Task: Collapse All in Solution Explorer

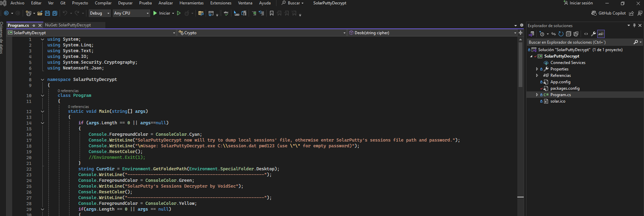Action: (x=568, y=34)
